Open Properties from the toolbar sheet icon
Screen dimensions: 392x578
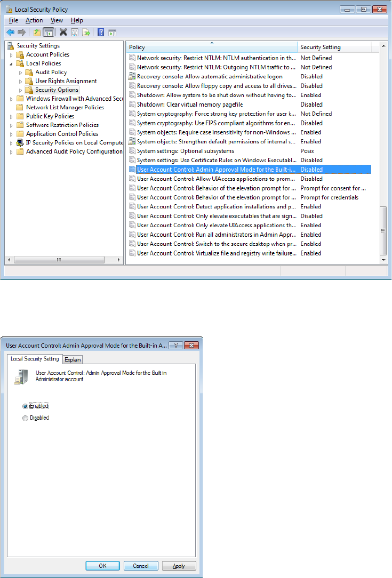point(75,33)
